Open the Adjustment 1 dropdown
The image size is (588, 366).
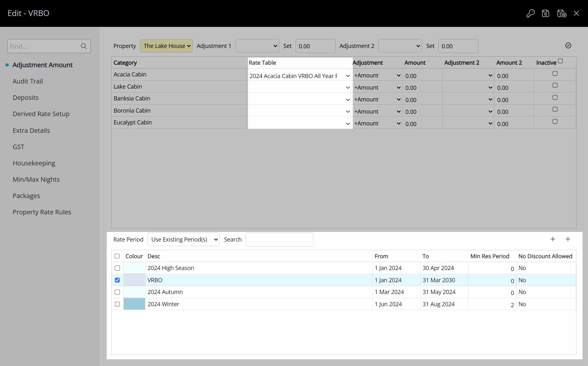tap(257, 46)
